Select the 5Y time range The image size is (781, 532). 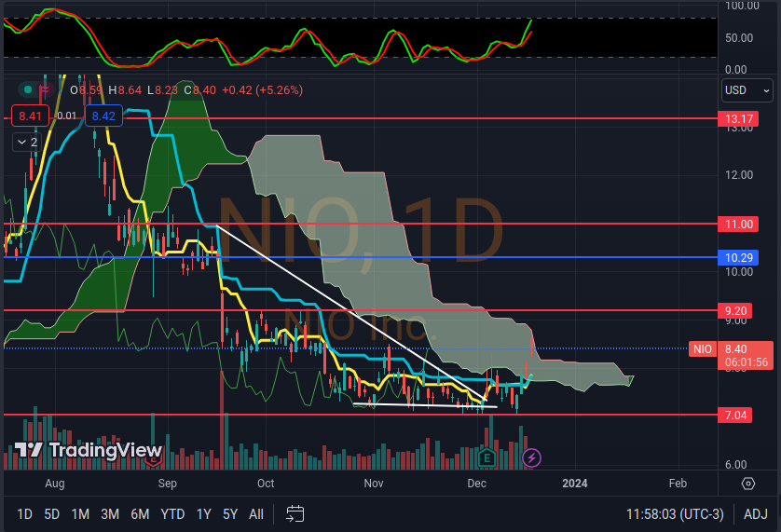pos(230,514)
